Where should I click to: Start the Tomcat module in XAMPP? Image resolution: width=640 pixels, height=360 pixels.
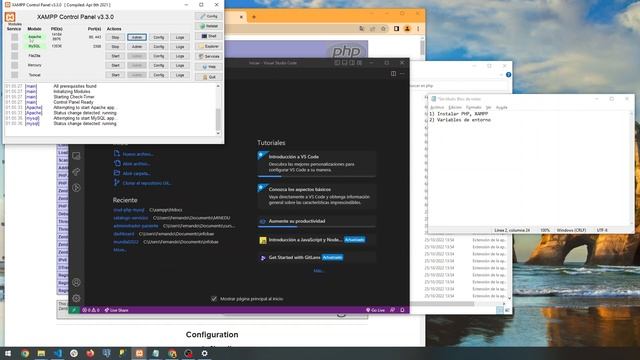coord(115,75)
